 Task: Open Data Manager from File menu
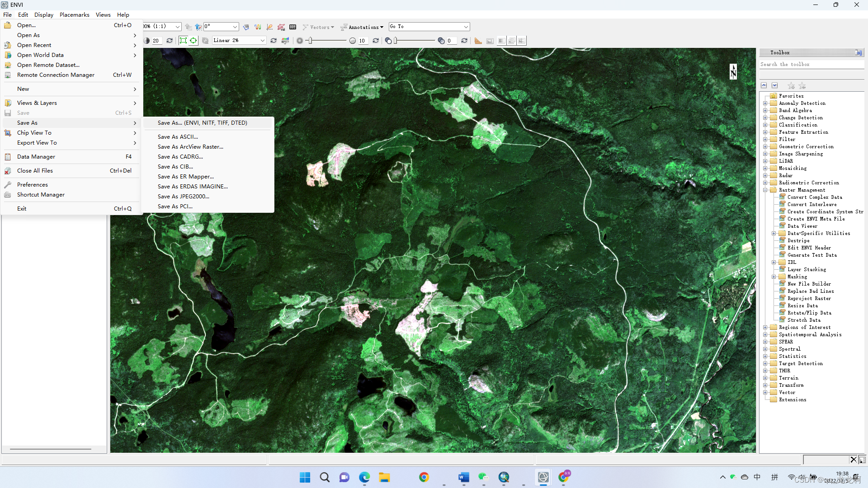tap(36, 157)
